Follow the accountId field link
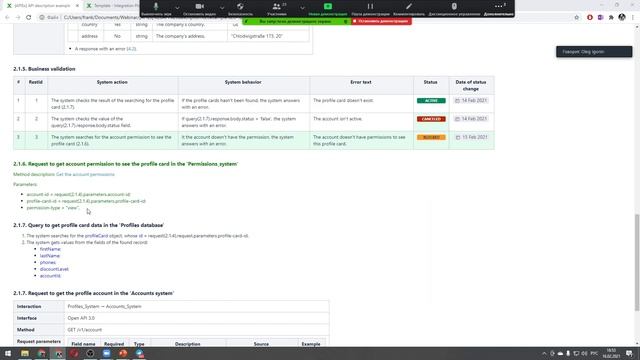 coord(50,276)
